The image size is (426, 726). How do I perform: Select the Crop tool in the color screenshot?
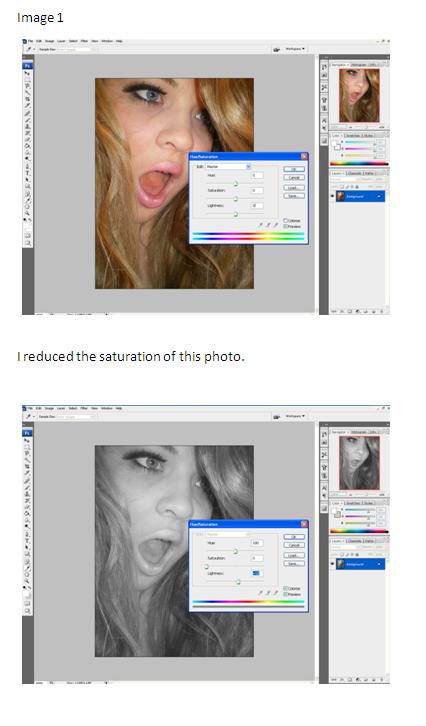[28, 99]
